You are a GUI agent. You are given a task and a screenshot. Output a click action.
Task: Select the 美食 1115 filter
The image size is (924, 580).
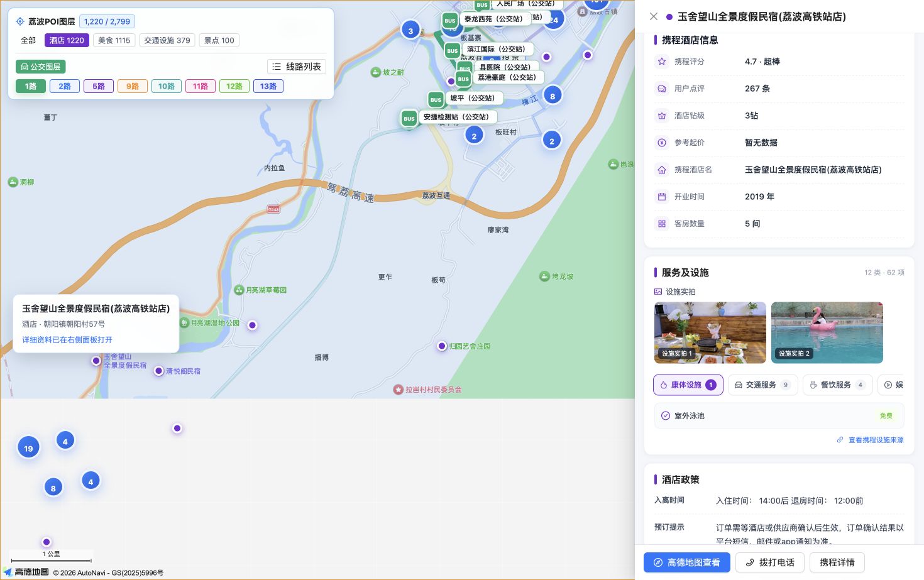point(114,40)
